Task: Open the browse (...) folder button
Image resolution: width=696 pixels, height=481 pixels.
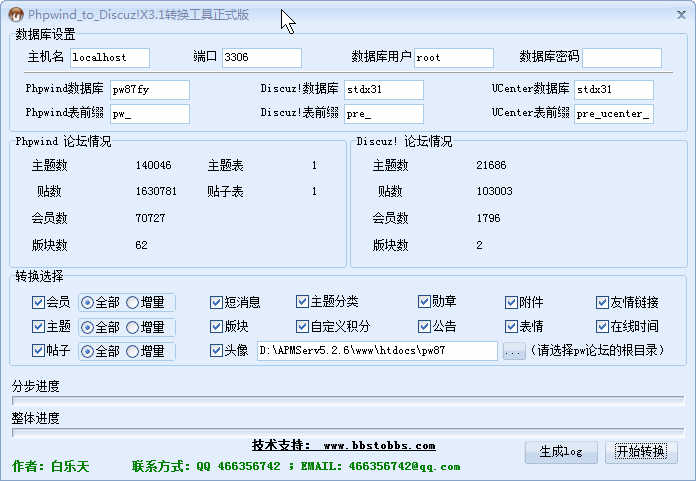Action: (x=514, y=351)
